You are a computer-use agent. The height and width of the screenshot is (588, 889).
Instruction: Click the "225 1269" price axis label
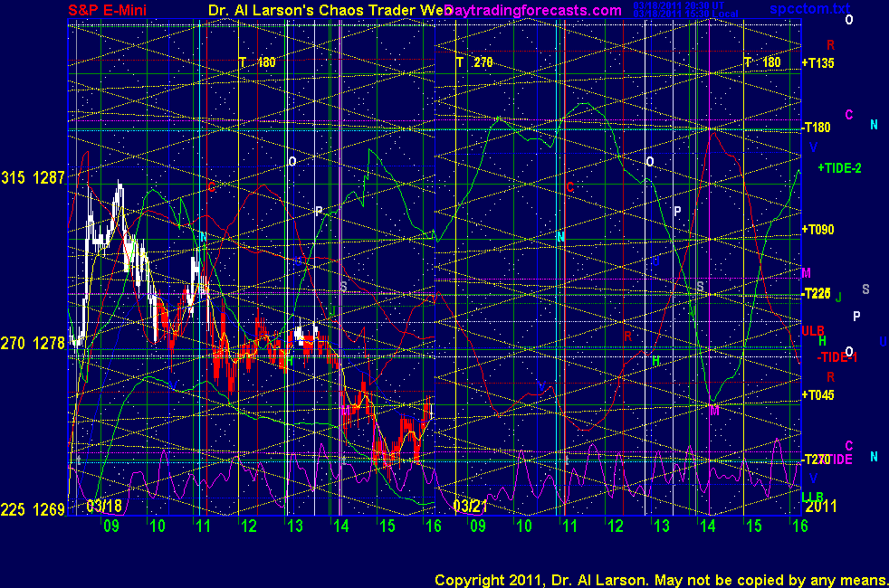pos(33,510)
